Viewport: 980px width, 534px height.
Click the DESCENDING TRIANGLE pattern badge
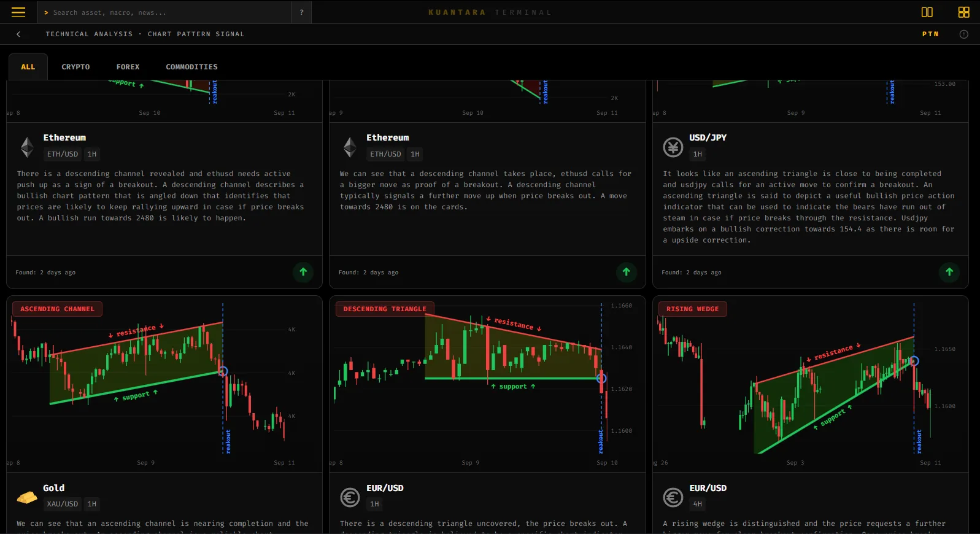(x=385, y=309)
